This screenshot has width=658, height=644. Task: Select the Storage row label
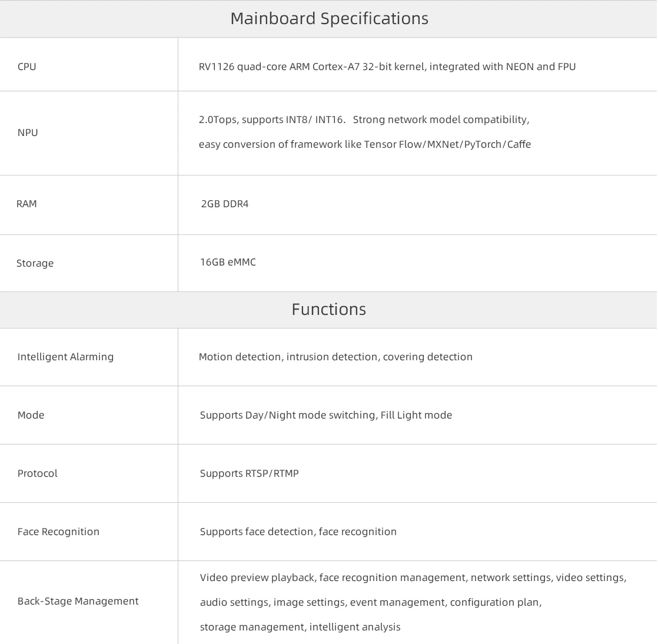point(35,263)
